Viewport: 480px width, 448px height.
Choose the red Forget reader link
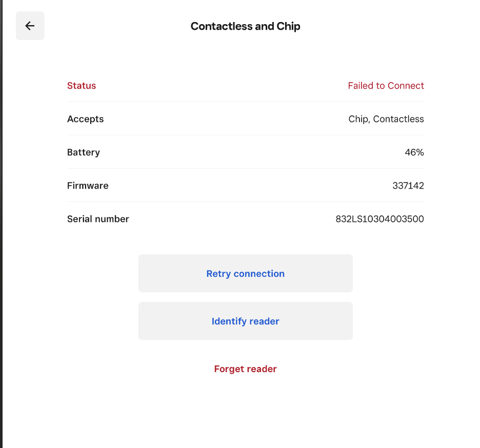pos(245,369)
